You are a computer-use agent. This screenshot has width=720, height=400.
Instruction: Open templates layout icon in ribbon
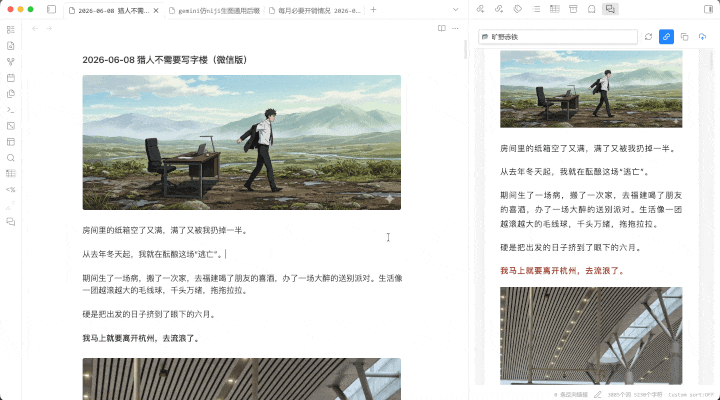(x=11, y=142)
